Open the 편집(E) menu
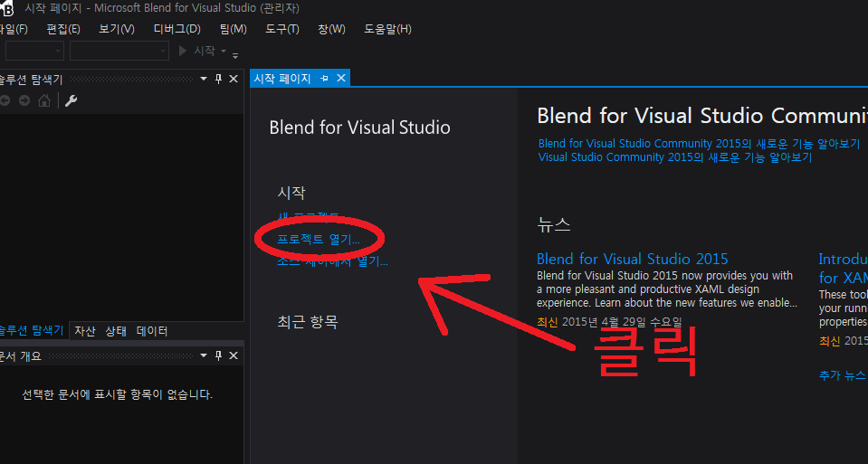This screenshot has width=868, height=464. (63, 29)
